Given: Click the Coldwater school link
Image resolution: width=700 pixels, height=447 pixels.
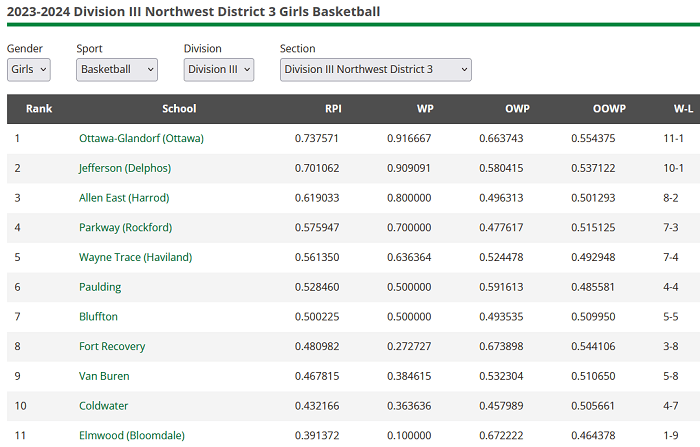Looking at the screenshot, I should [104, 406].
